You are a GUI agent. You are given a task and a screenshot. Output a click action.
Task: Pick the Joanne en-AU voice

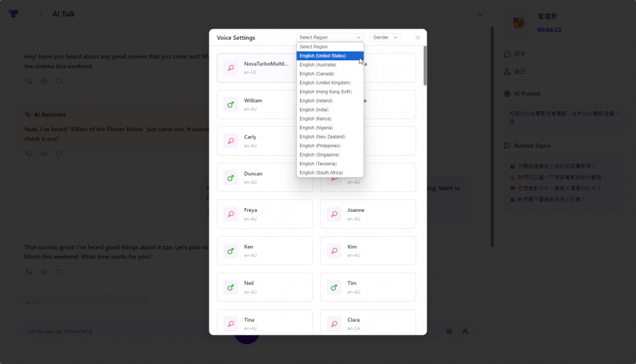tap(368, 214)
